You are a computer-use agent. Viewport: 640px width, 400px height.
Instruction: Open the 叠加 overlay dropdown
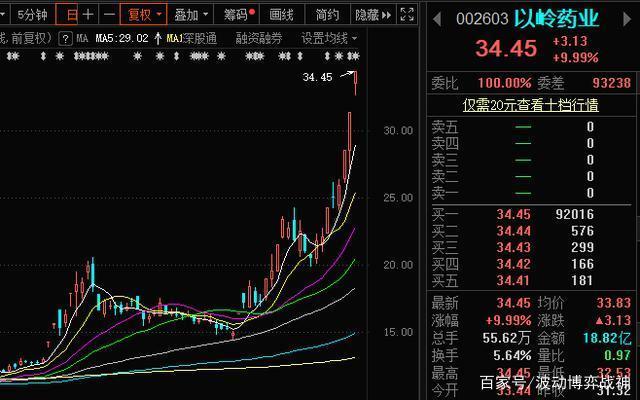[x=191, y=15]
